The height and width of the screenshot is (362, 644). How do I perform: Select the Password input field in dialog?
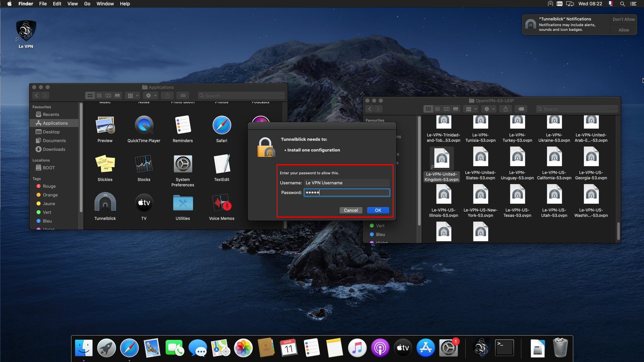tap(346, 192)
